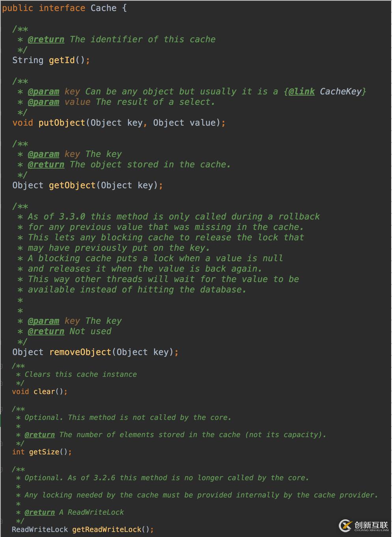Click the CacheKey reference in the Javadoc

(x=341, y=92)
